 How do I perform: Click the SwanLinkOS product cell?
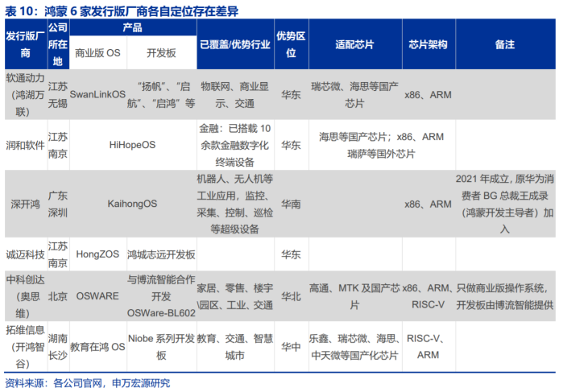(x=97, y=94)
